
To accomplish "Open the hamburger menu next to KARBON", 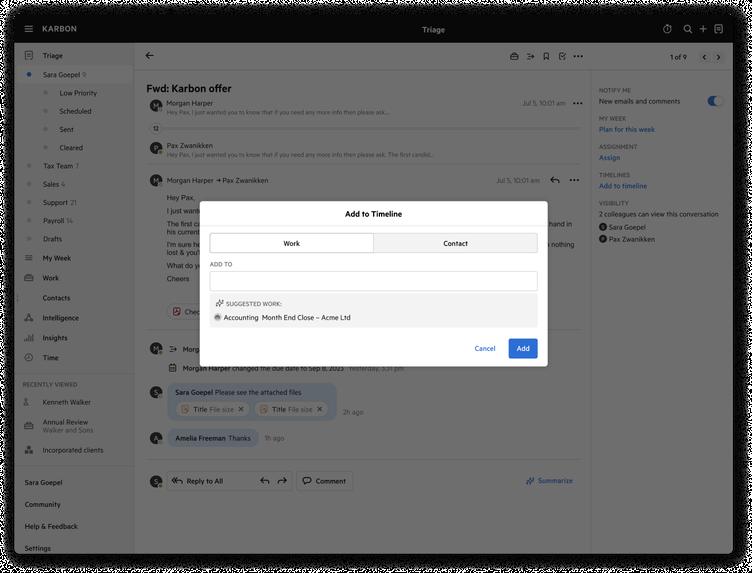I will tap(29, 29).
